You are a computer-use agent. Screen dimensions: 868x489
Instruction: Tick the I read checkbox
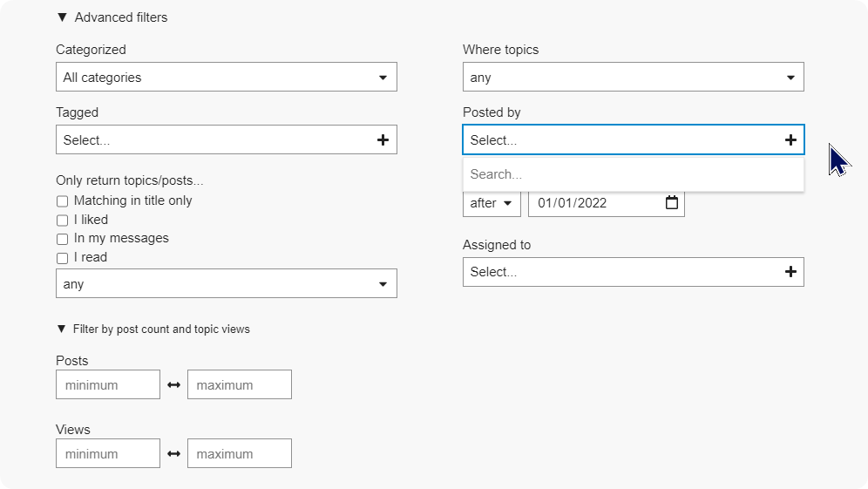click(62, 258)
